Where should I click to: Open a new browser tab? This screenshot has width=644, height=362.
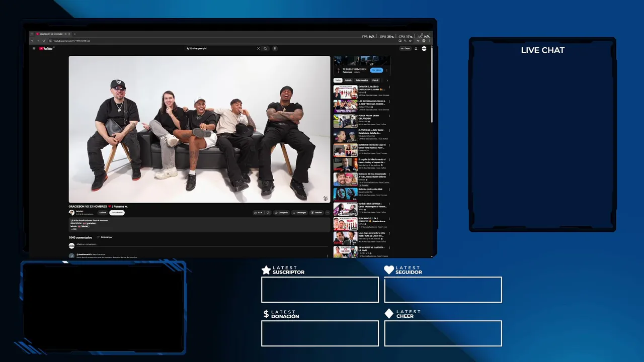[75, 34]
